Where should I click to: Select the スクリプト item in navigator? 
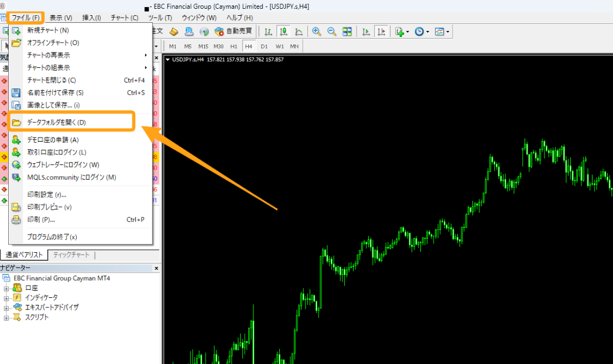[x=37, y=317]
